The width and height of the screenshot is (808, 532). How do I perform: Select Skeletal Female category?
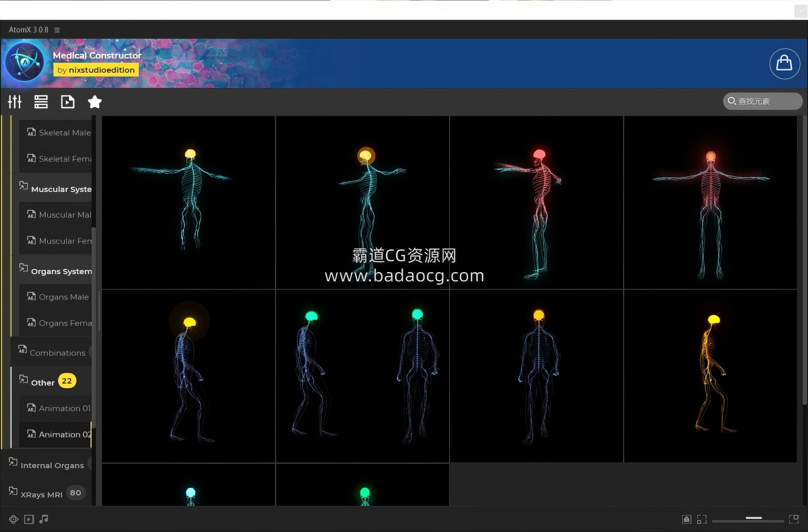(x=56, y=159)
